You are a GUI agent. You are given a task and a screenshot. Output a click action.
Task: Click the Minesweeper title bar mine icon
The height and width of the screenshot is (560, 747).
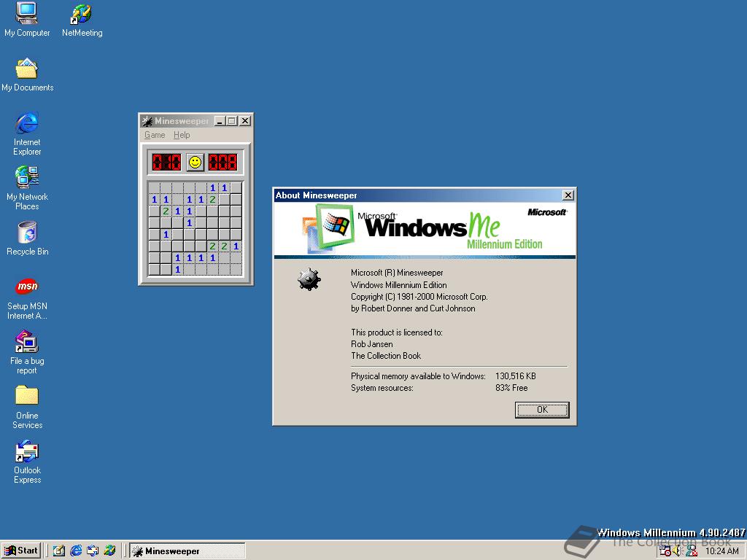[x=147, y=121]
